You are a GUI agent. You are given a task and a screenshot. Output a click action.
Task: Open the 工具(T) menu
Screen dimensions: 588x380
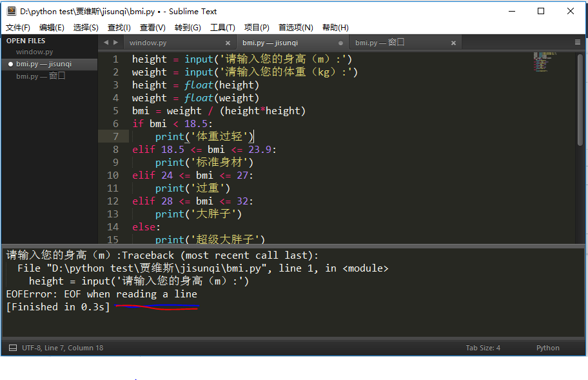pos(222,28)
